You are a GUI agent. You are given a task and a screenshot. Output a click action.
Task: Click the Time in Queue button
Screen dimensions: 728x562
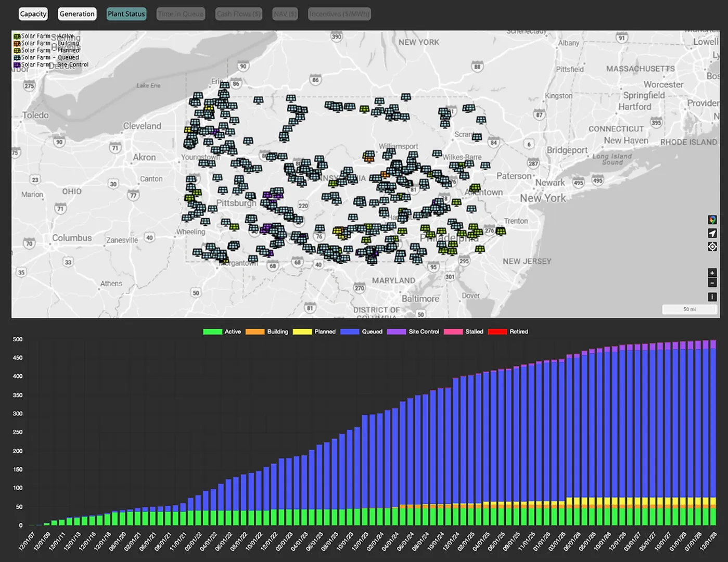tap(181, 14)
